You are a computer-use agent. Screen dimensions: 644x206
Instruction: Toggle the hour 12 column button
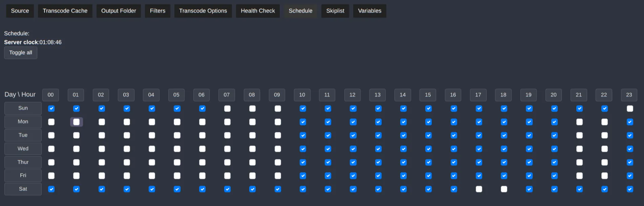click(x=352, y=95)
